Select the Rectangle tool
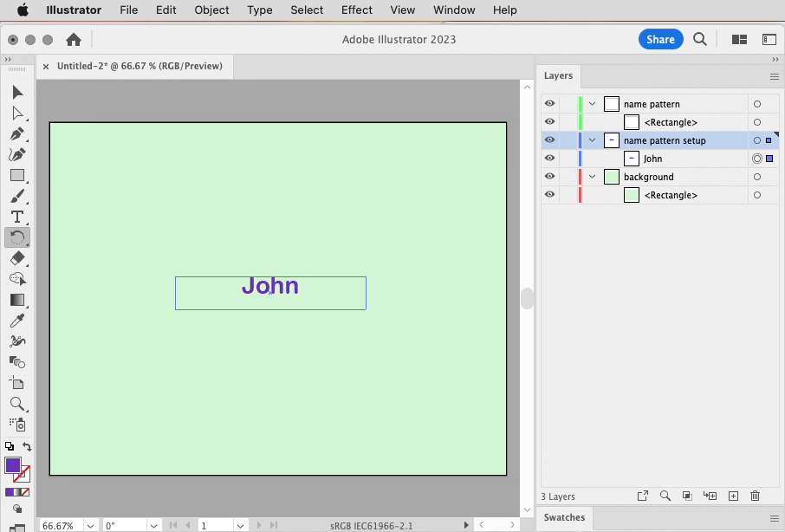Image resolution: width=785 pixels, height=532 pixels. (x=17, y=175)
